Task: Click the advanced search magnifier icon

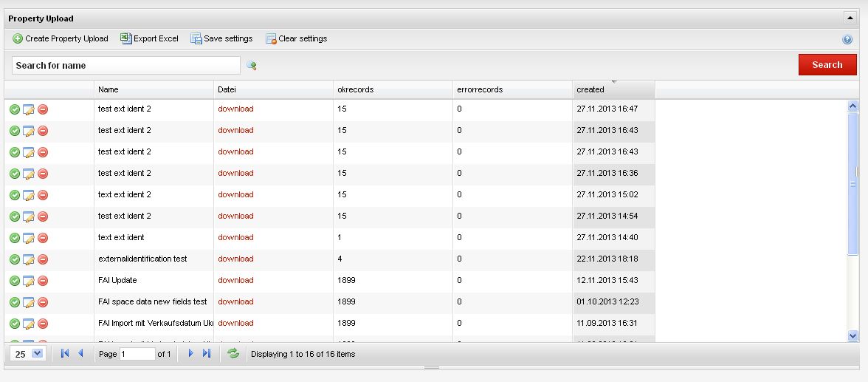Action: coord(251,66)
